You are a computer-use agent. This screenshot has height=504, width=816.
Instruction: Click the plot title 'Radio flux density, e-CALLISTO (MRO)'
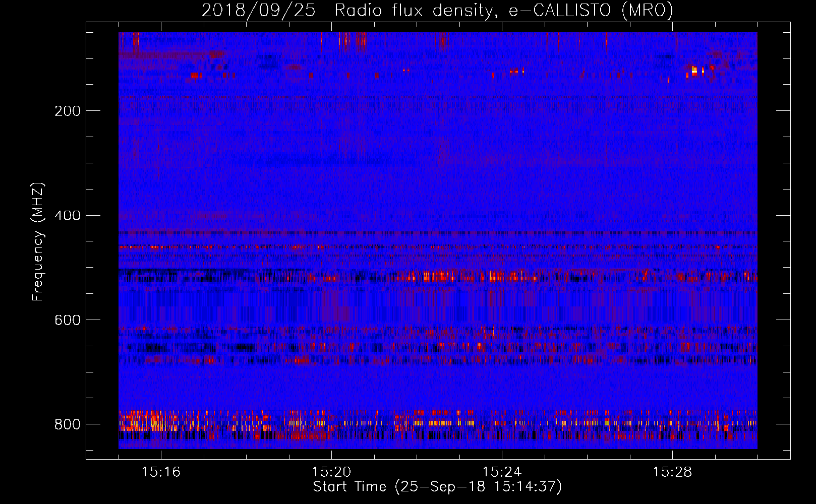pos(504,11)
